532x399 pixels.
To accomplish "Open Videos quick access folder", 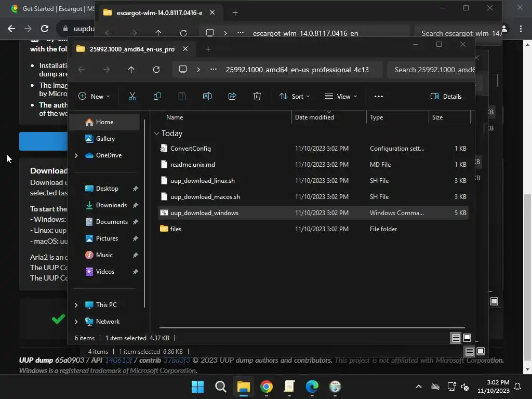I will pyautogui.click(x=104, y=271).
